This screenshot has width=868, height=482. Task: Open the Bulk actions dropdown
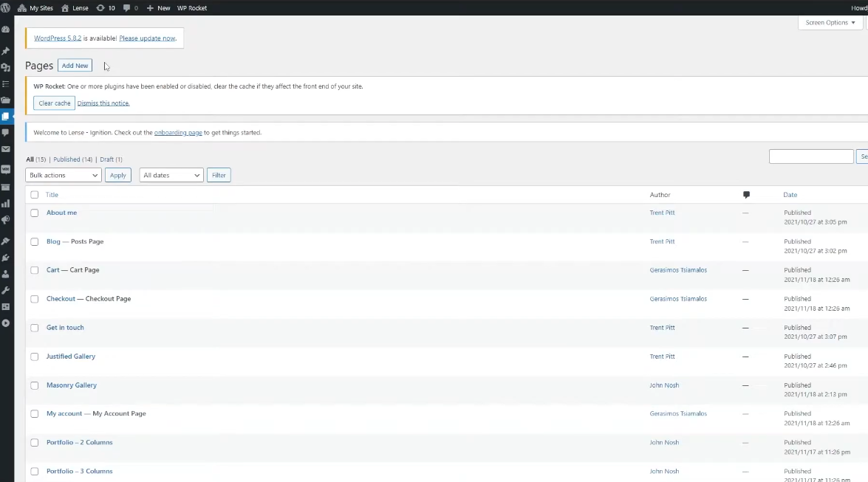pos(64,175)
